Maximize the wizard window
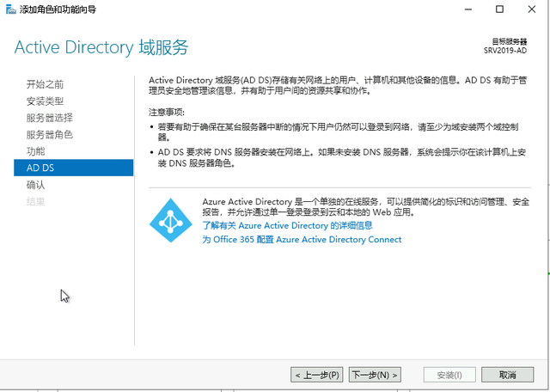 499,9
